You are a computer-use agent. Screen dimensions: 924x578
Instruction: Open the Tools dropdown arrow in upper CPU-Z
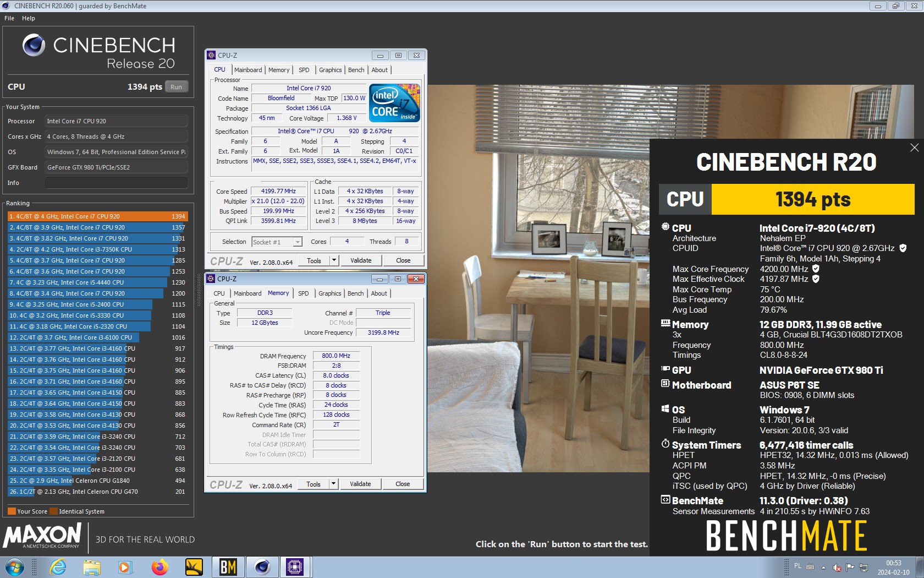click(334, 260)
